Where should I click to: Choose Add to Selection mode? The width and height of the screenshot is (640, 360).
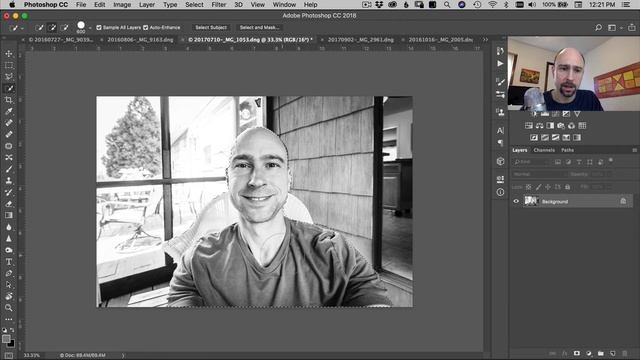52,28
